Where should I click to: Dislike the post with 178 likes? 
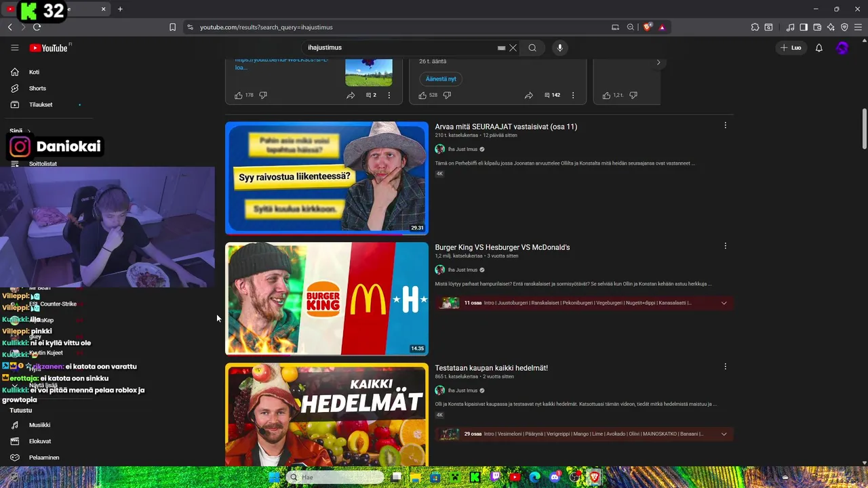pos(263,95)
